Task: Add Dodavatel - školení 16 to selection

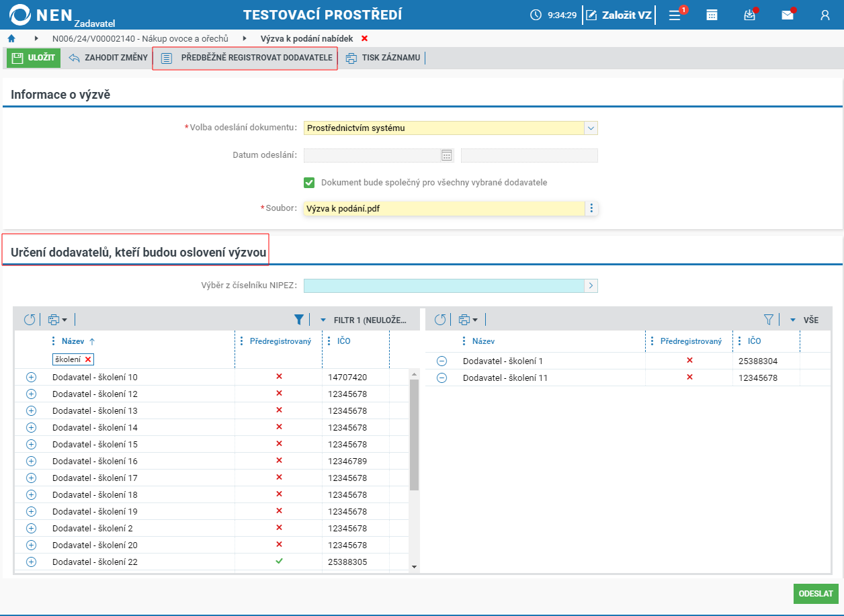Action: point(31,461)
